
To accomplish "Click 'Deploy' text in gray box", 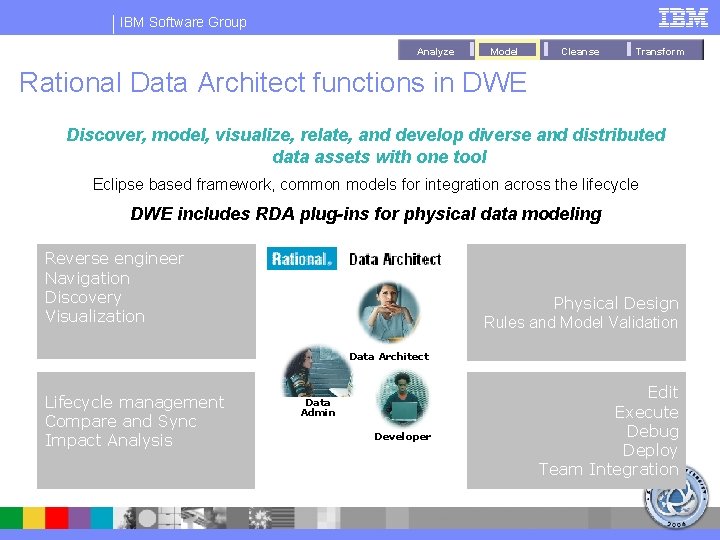I will (x=650, y=450).
